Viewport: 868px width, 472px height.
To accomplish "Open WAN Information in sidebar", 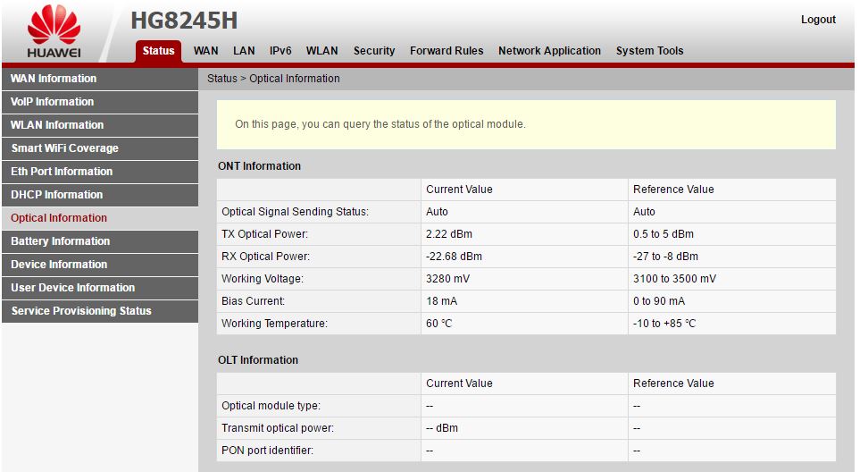I will [54, 79].
